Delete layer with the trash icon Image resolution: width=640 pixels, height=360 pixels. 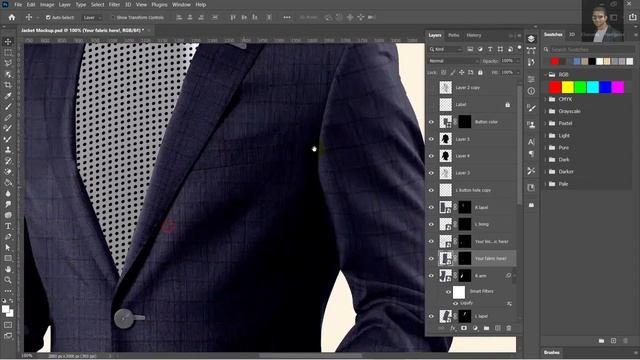pos(509,328)
